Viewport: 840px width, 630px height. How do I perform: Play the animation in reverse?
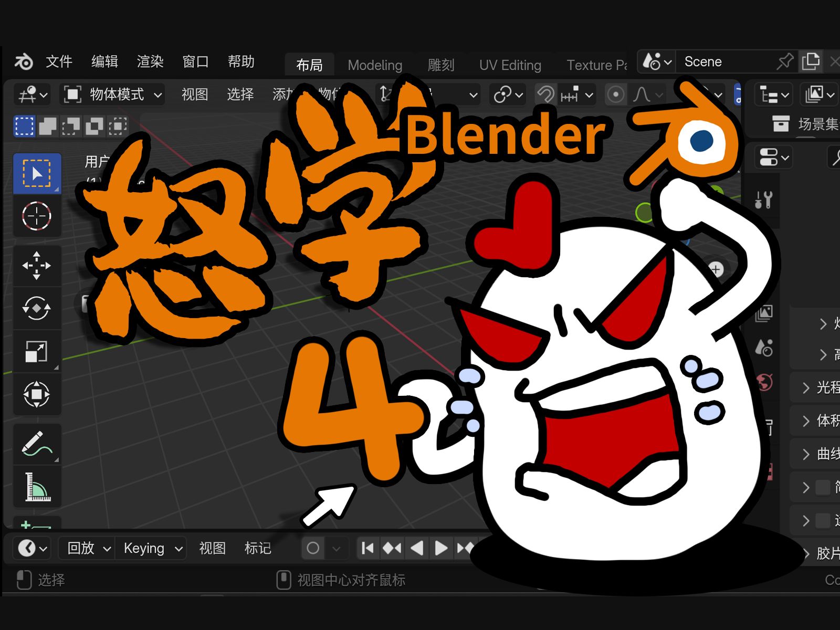click(x=417, y=549)
